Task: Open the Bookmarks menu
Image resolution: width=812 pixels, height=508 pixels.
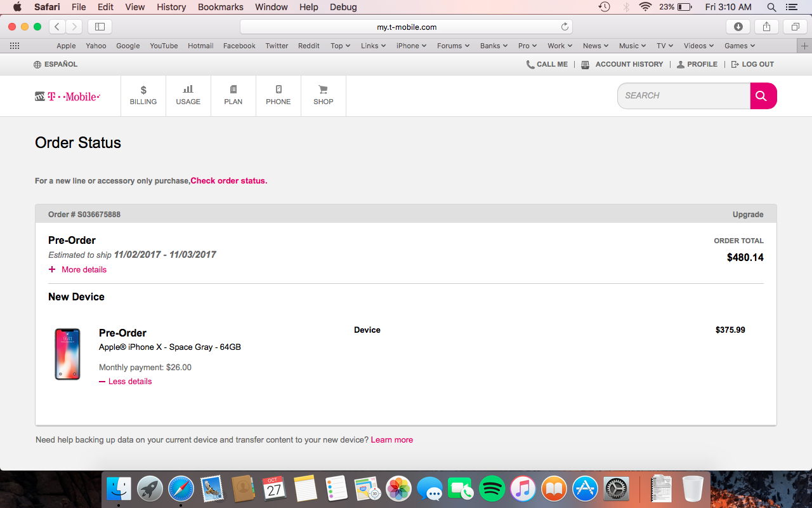Action: tap(221, 7)
